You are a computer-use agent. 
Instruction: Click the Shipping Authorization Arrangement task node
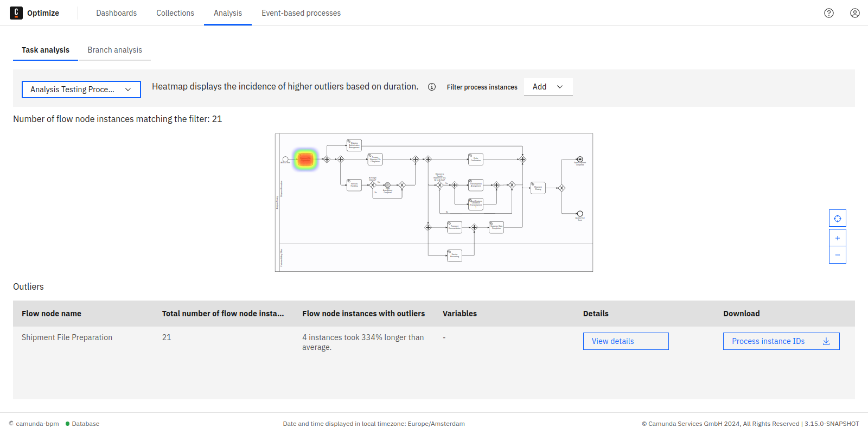click(354, 145)
